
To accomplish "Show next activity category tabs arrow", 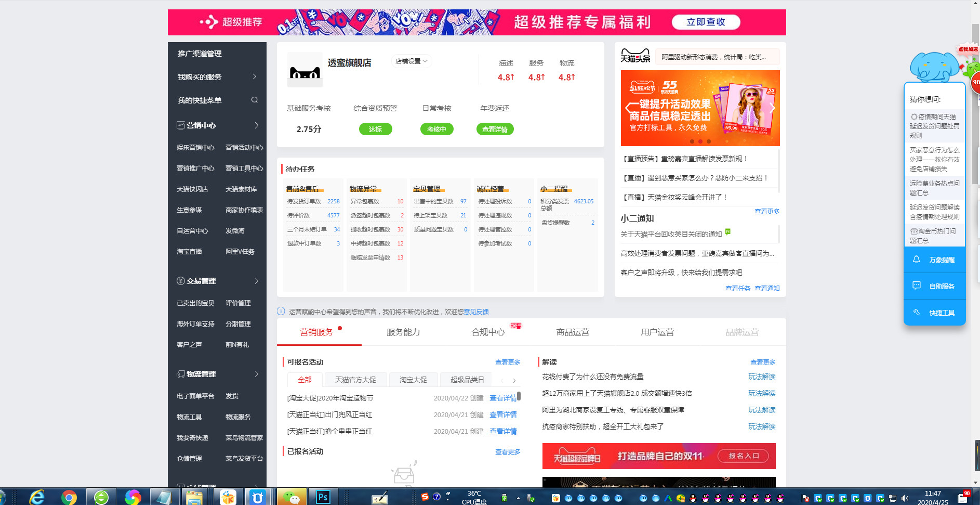I will point(514,381).
